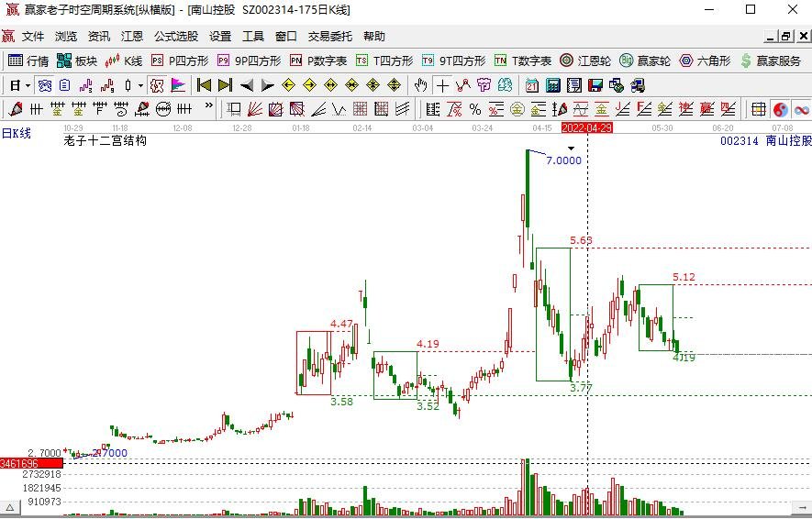Open the 江恩轮 Gann wheel
Image resolution: width=812 pixels, height=519 pixels.
click(585, 61)
